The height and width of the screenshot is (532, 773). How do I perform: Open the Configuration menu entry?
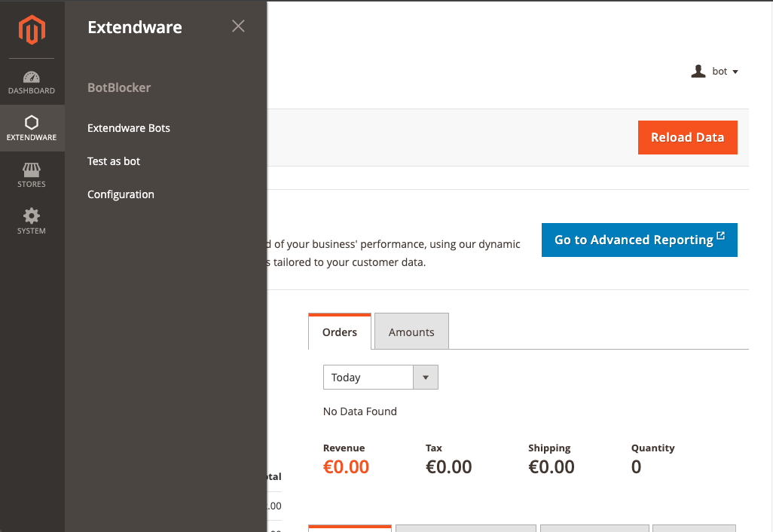pos(121,194)
